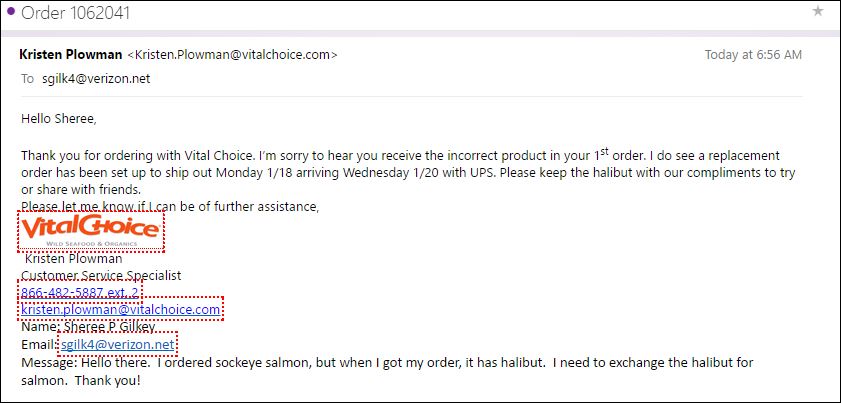Click the Today at 6:56 AM timestamp
Screen dimensions: 841x403
[x=753, y=55]
